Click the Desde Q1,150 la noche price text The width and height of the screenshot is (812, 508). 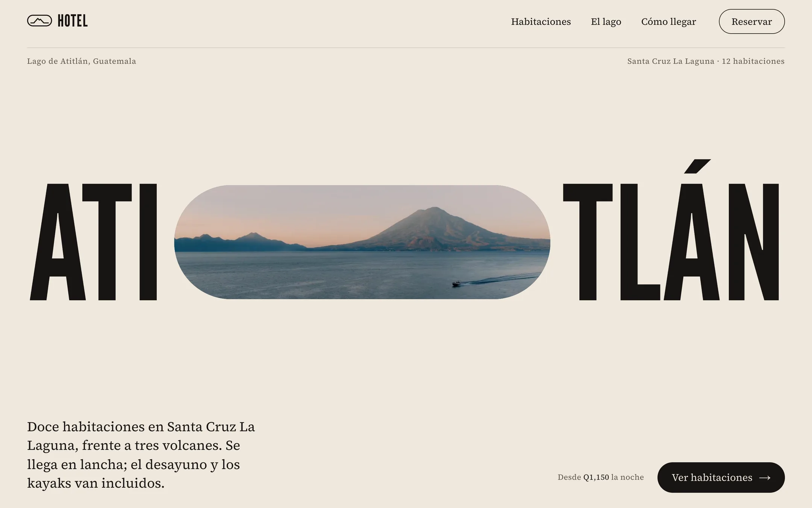click(600, 477)
